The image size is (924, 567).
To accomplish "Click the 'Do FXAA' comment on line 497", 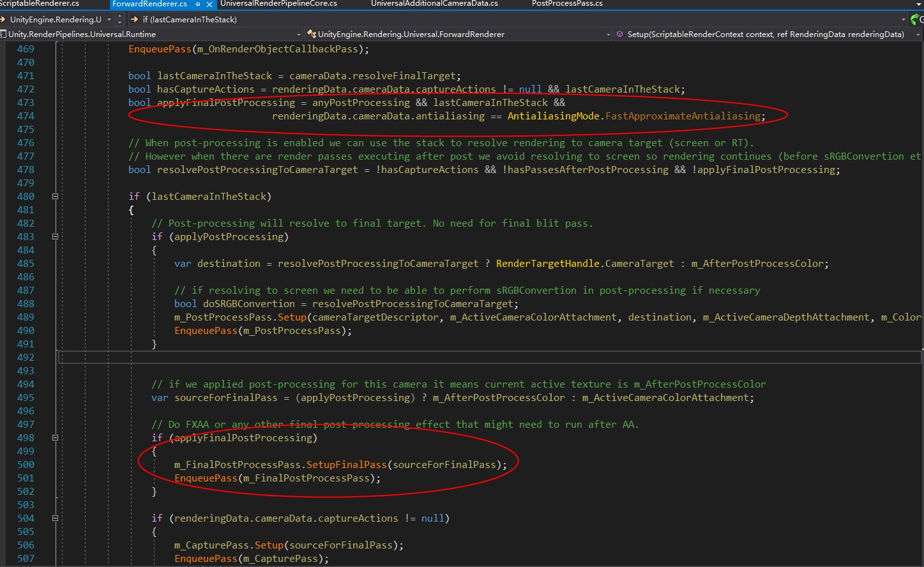I will (x=395, y=425).
